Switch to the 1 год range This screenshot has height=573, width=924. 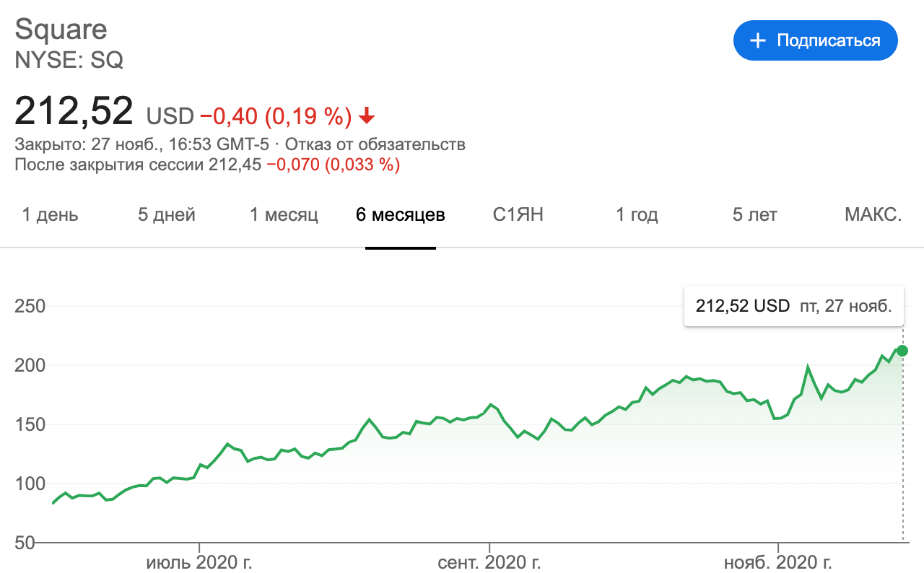(x=635, y=214)
